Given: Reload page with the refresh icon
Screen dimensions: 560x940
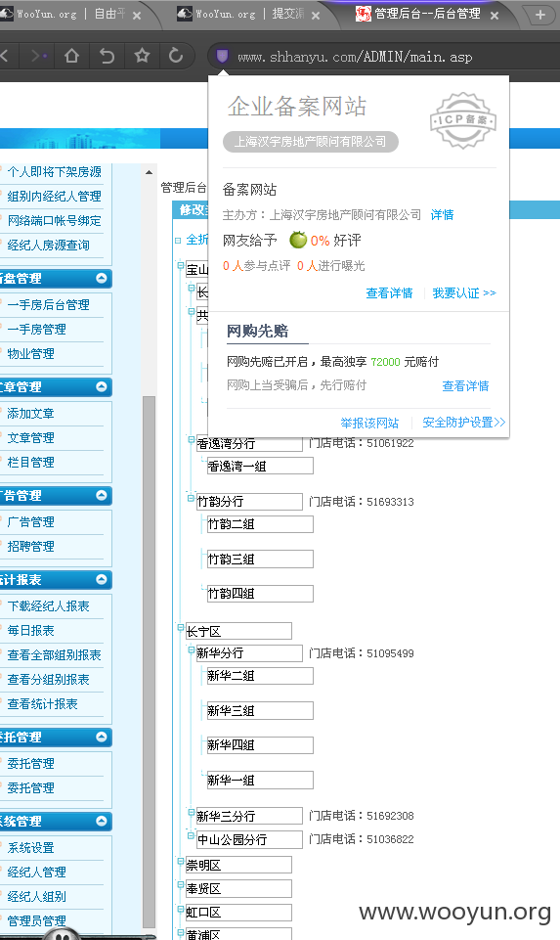Looking at the screenshot, I should [x=176, y=56].
